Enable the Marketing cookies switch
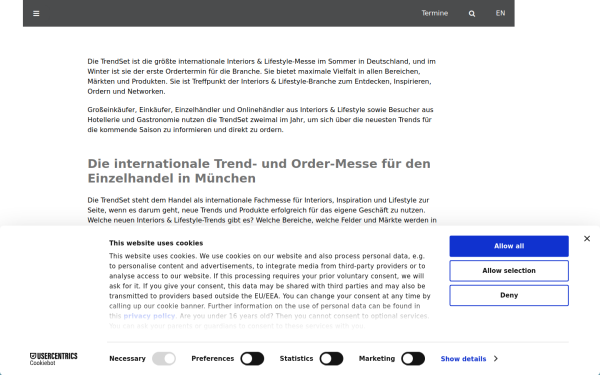The width and height of the screenshot is (600, 375). 413,359
